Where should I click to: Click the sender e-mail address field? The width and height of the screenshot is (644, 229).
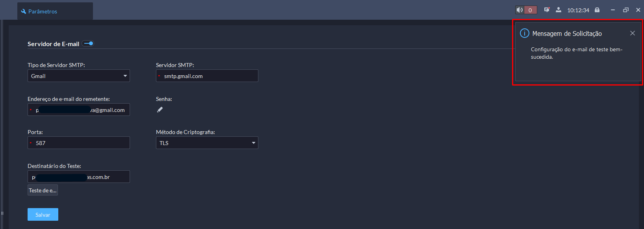79,110
